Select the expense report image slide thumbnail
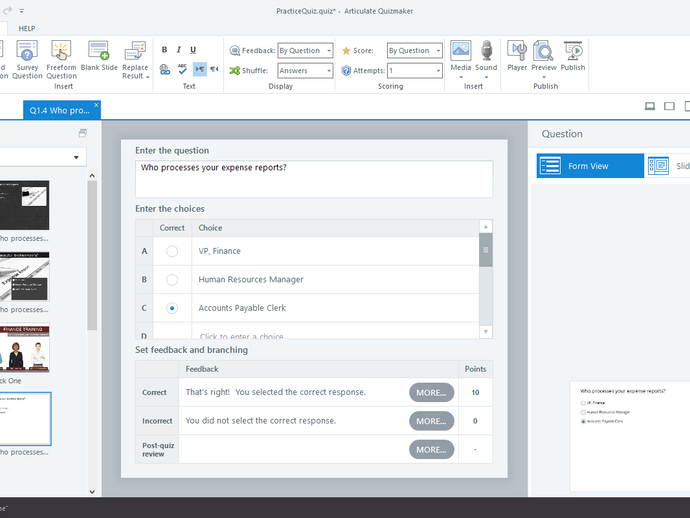The image size is (690, 518). [25, 276]
